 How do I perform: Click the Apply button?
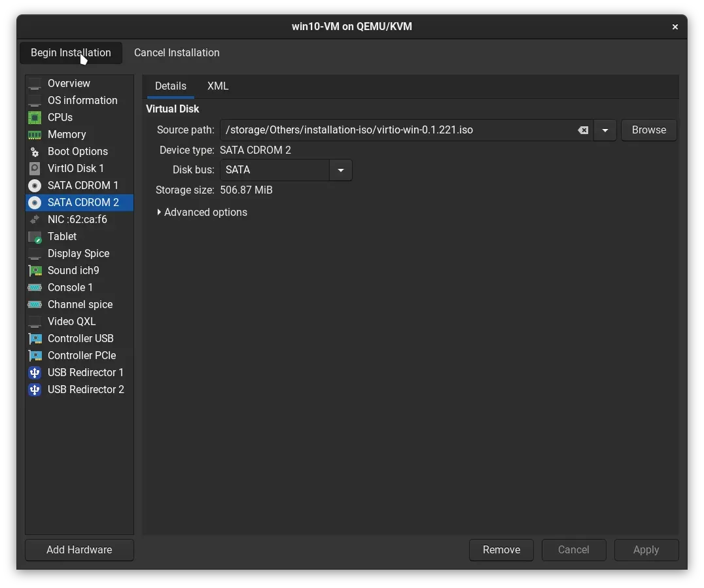coord(646,550)
